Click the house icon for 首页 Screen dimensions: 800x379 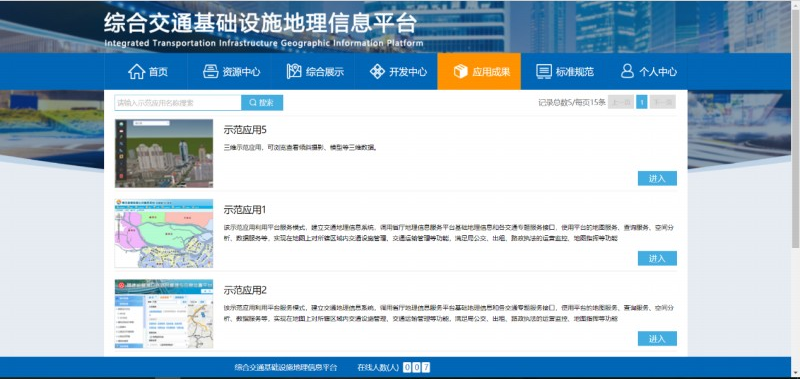[137, 71]
